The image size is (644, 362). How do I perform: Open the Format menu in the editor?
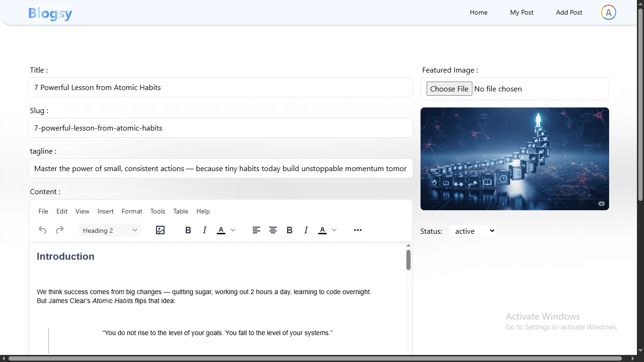click(x=132, y=211)
